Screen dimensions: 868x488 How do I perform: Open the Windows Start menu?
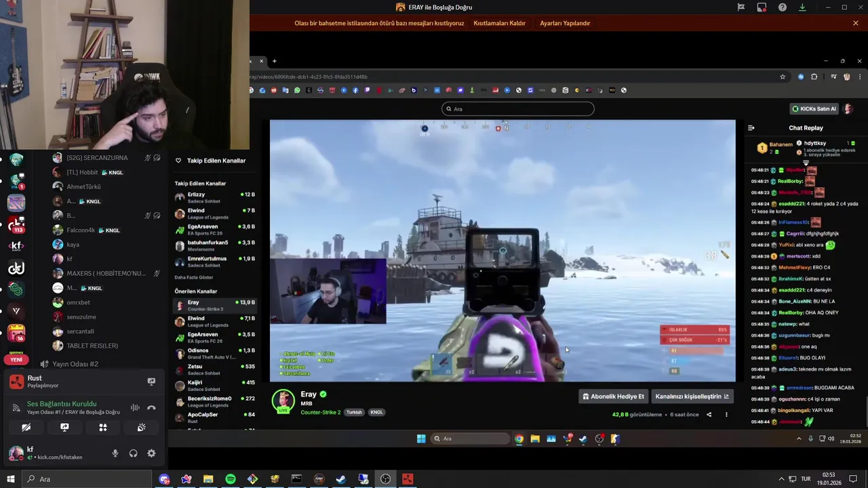pos(10,479)
